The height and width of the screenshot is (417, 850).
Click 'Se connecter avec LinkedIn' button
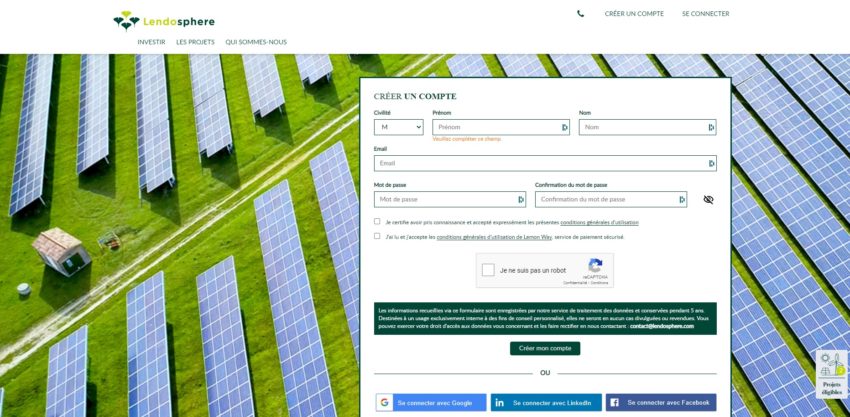pos(546,402)
